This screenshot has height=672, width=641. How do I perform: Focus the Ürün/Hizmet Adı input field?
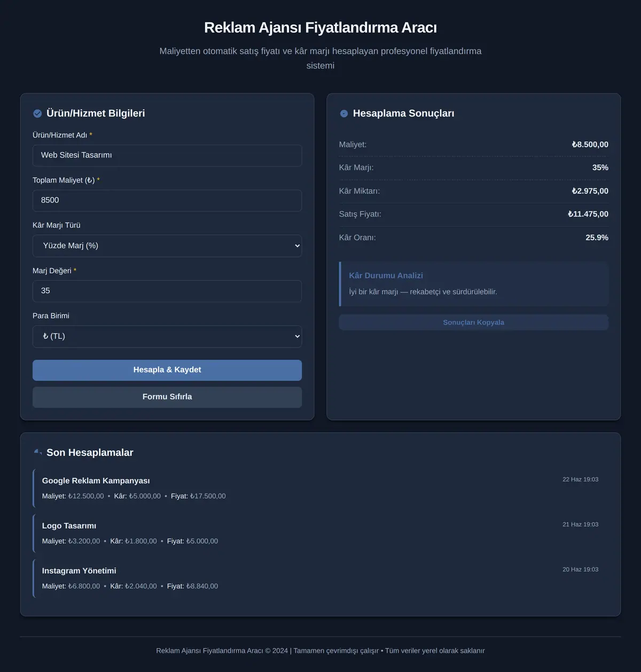pos(167,155)
